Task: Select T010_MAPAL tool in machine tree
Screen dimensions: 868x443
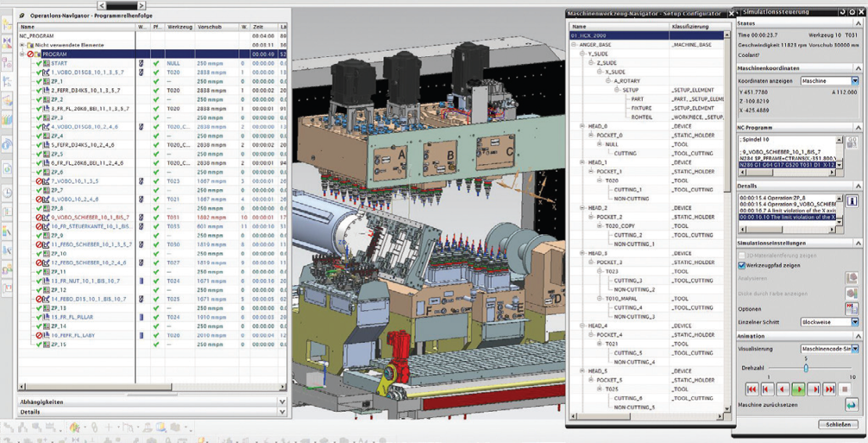Action: (x=619, y=298)
